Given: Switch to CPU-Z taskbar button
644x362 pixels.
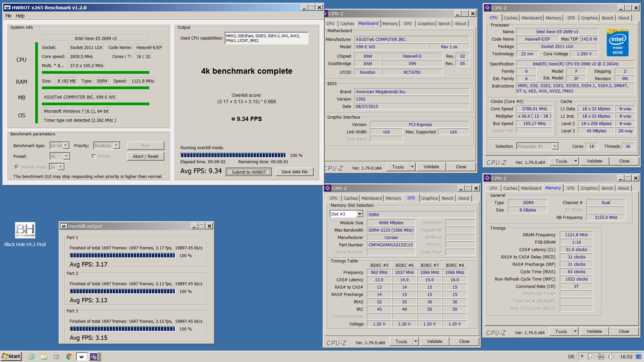Looking at the screenshot, I should coord(94,357).
